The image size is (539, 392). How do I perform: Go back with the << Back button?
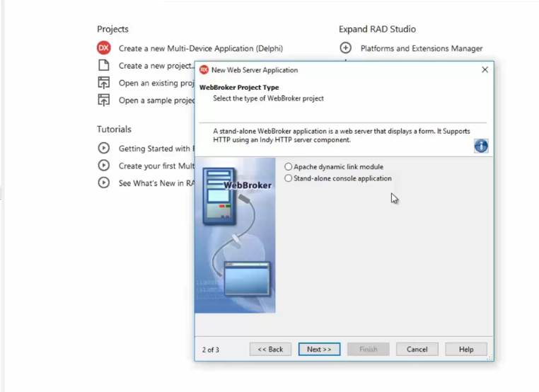[270, 349]
